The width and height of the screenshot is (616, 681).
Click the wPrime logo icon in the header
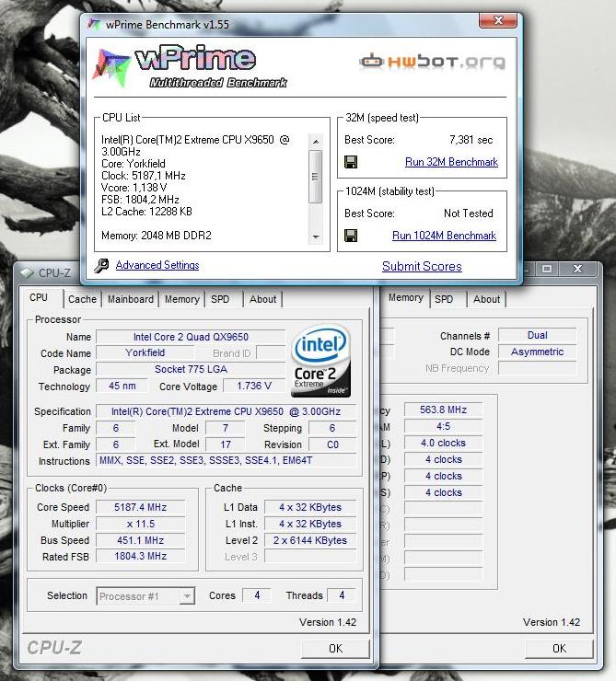point(111,68)
